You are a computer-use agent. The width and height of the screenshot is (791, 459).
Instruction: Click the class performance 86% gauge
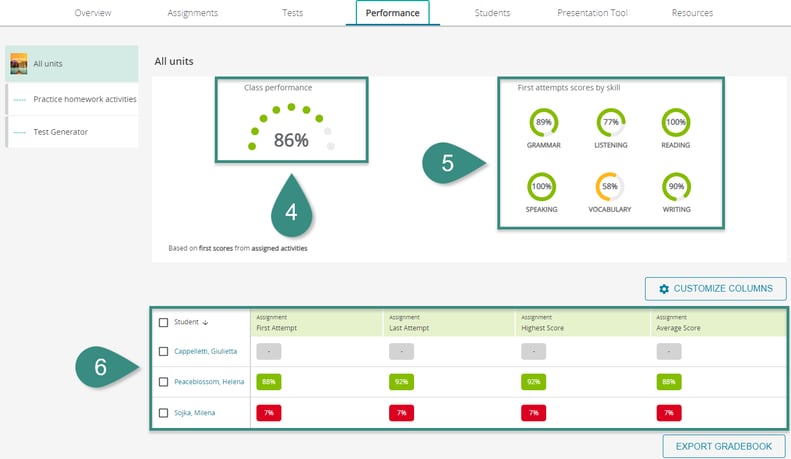[x=291, y=133]
